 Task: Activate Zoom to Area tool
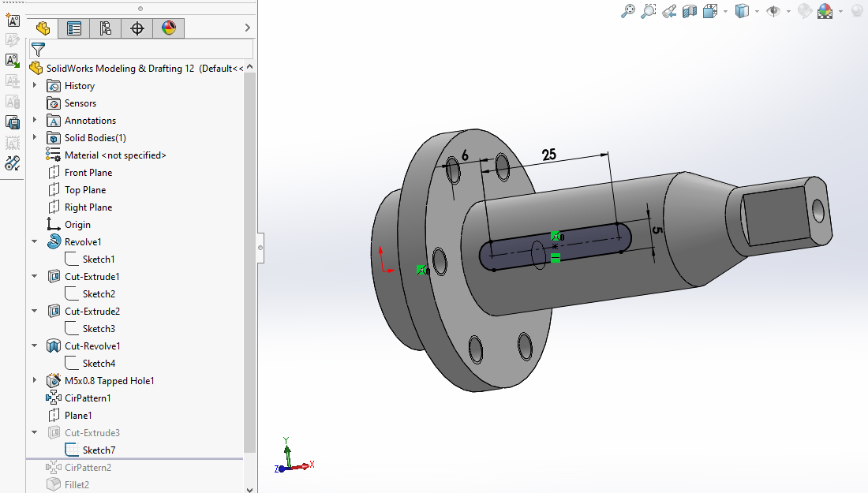click(649, 11)
